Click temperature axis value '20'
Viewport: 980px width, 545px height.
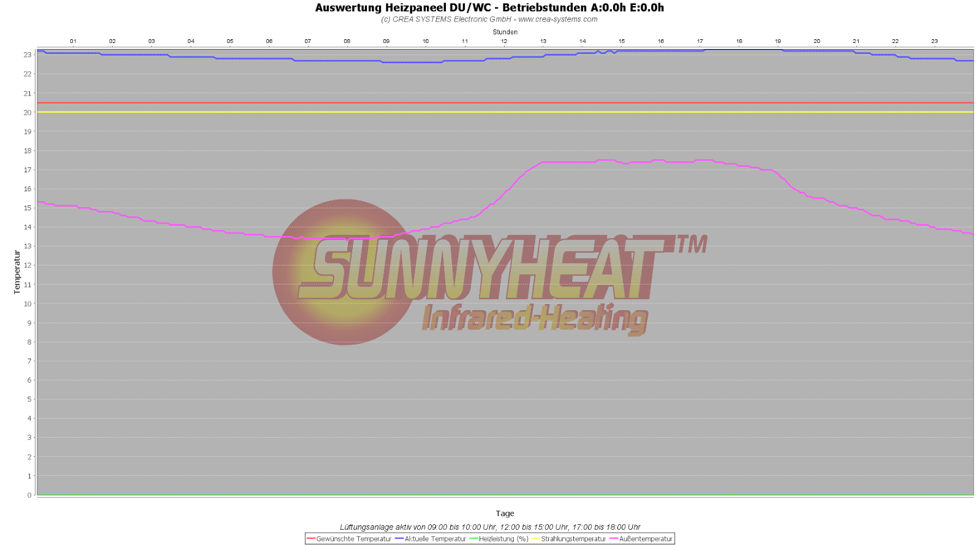click(x=28, y=112)
